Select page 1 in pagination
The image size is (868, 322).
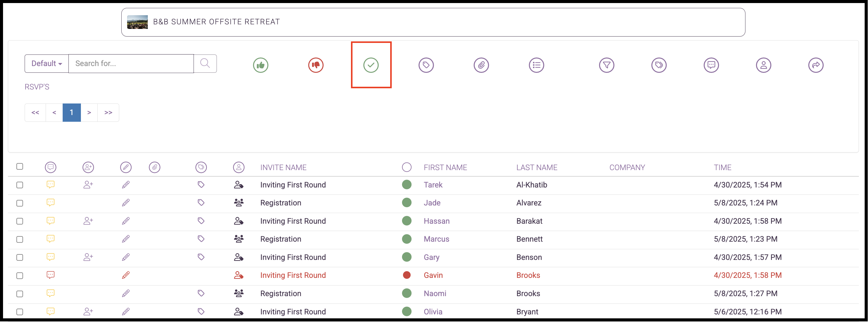tap(71, 113)
